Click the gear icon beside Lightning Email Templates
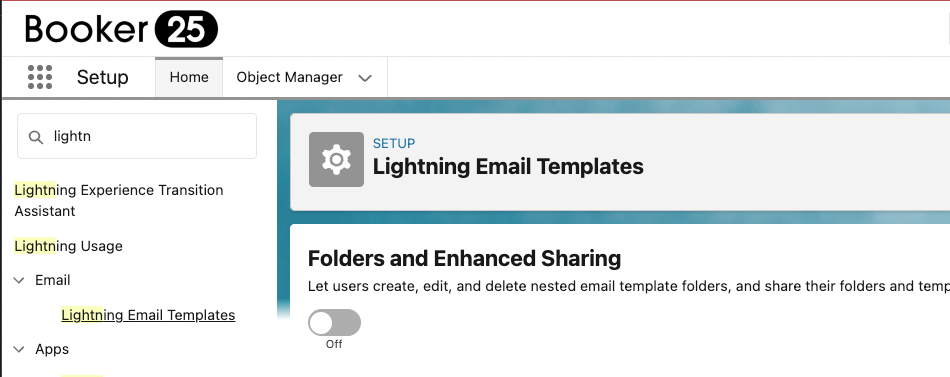This screenshot has width=950, height=377. (336, 159)
